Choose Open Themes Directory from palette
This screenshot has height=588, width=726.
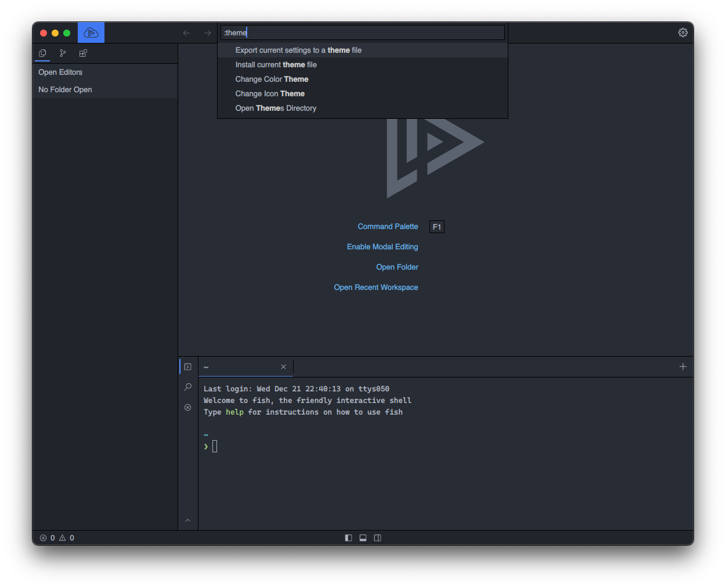click(276, 108)
